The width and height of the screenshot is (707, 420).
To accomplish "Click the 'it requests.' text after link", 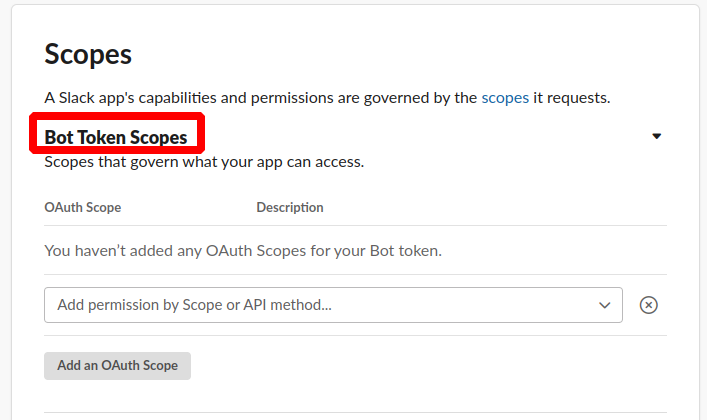I will pos(572,98).
